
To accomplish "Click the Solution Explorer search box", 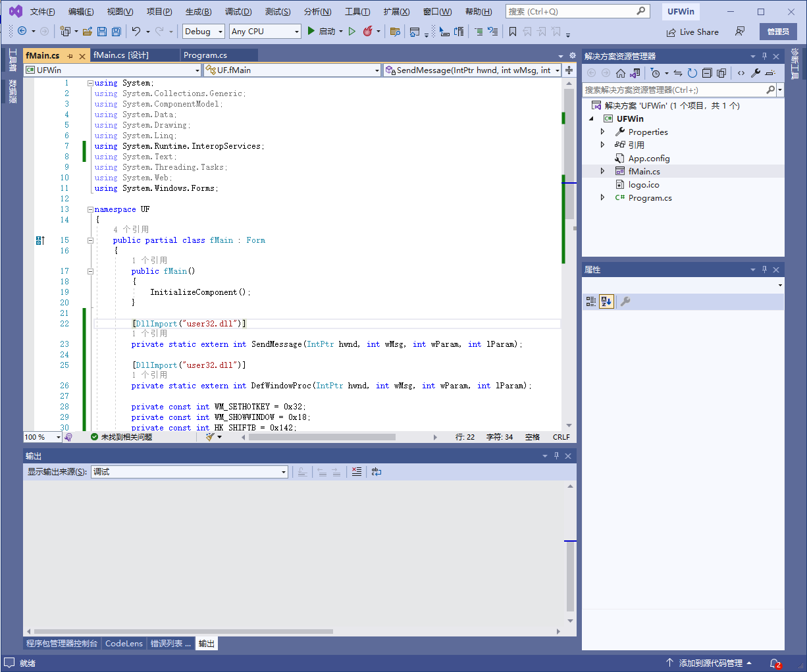I will click(x=674, y=90).
